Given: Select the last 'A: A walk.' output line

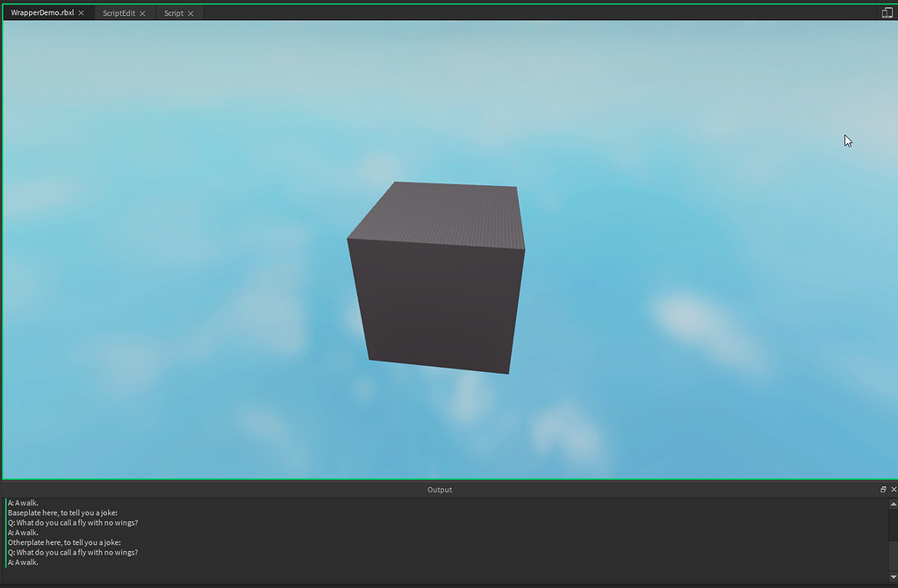Looking at the screenshot, I should (x=22, y=563).
